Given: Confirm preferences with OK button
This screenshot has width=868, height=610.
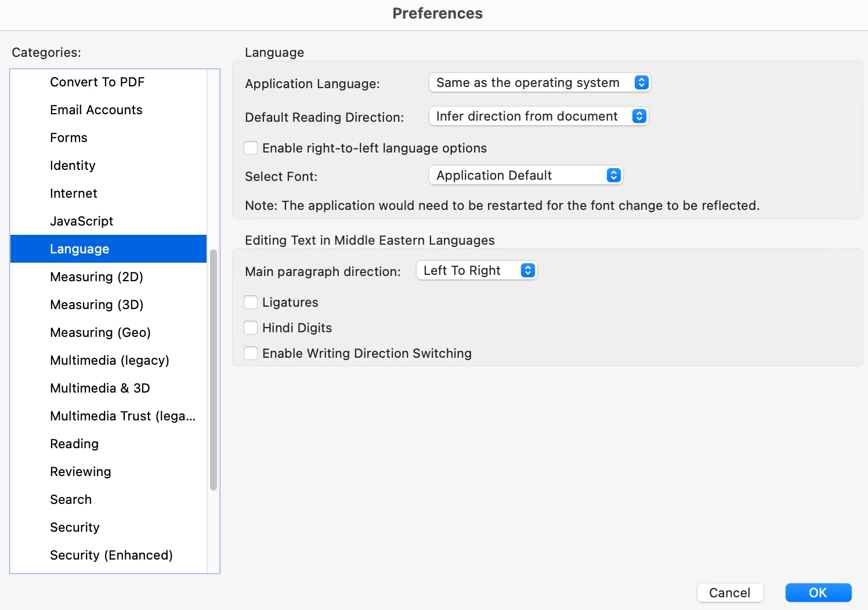Looking at the screenshot, I should (x=818, y=593).
